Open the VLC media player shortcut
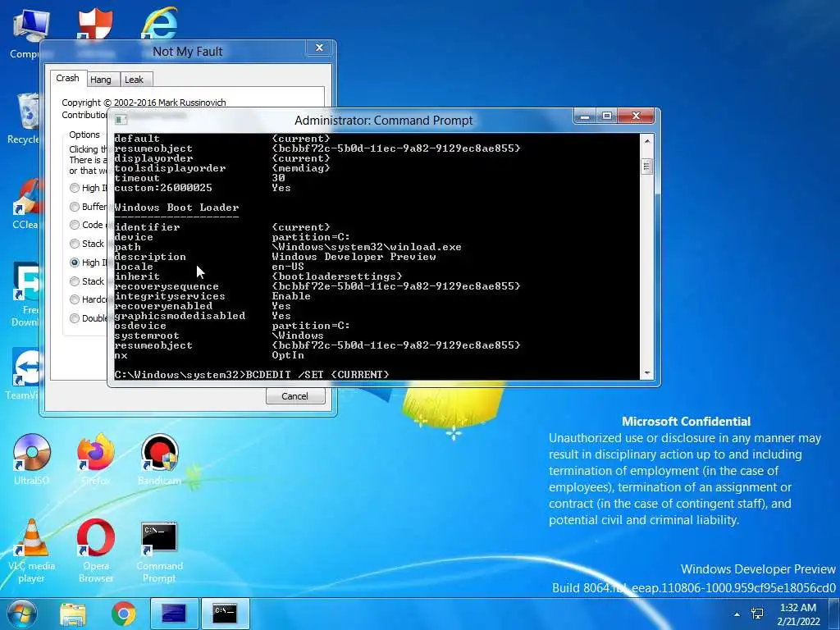840x630 pixels. (32, 550)
